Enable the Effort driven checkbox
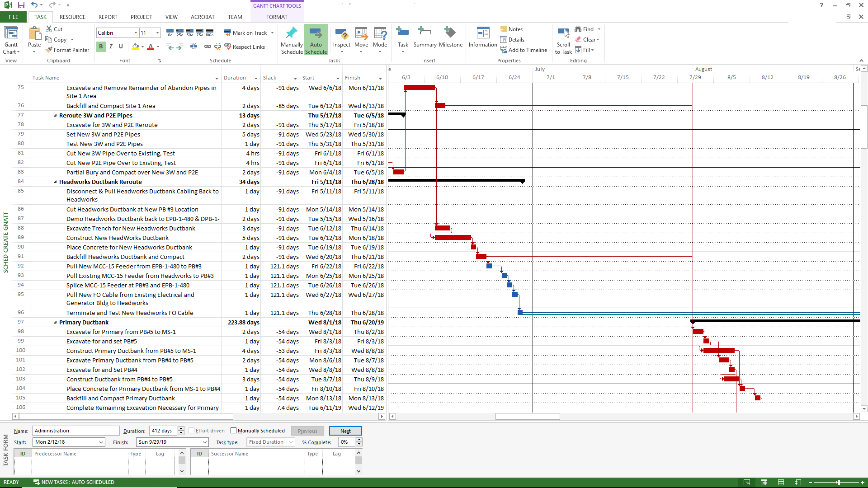Viewport: 868px width, 488px height. pos(192,431)
